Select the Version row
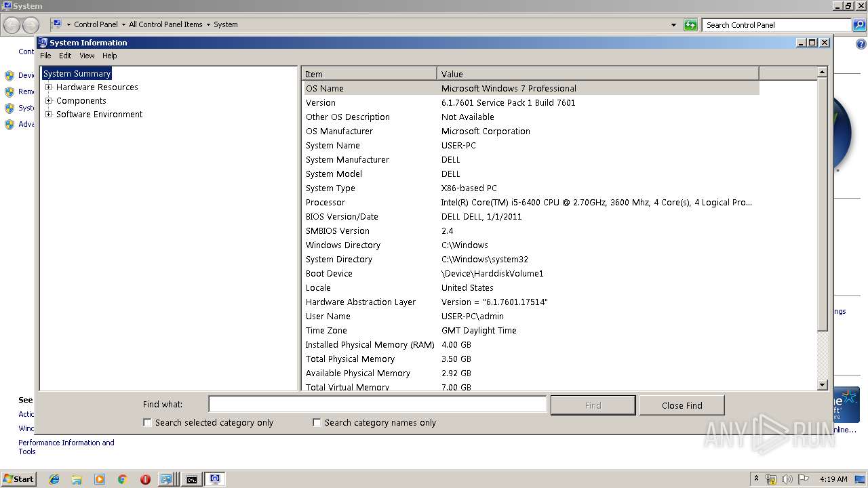Screen dimensions: 868x488 531,102
